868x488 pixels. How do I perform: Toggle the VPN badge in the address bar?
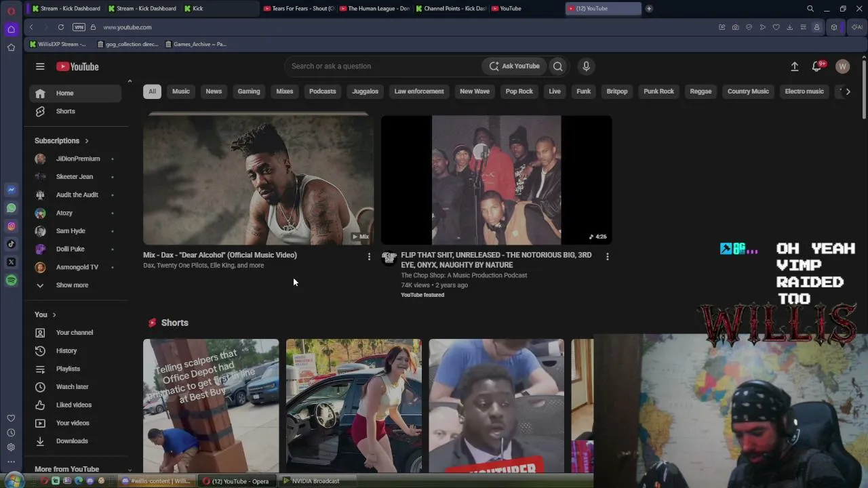(x=79, y=27)
